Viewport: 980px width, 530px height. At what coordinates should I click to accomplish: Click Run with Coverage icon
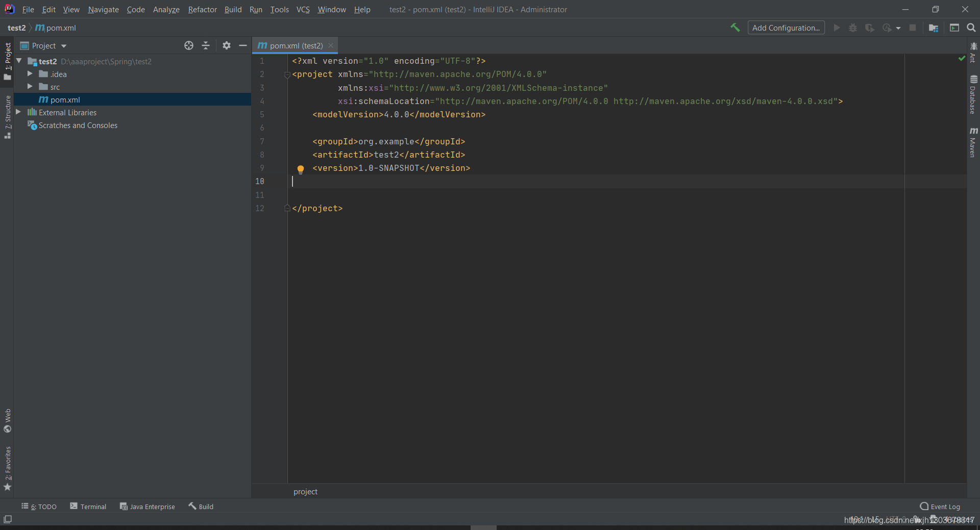pyautogui.click(x=870, y=28)
